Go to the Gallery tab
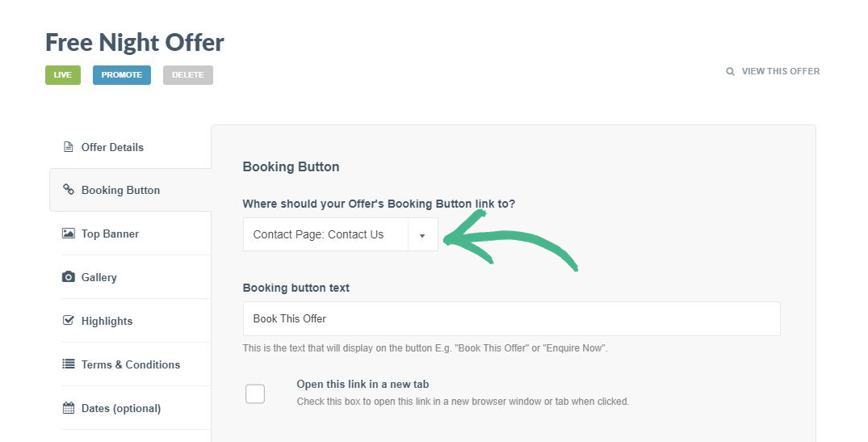 99,277
